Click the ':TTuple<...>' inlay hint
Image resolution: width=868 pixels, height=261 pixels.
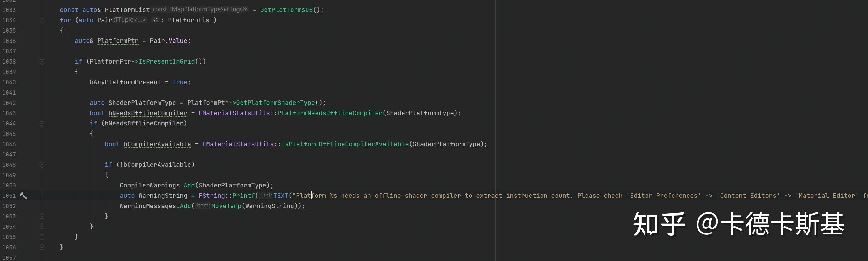pos(130,19)
